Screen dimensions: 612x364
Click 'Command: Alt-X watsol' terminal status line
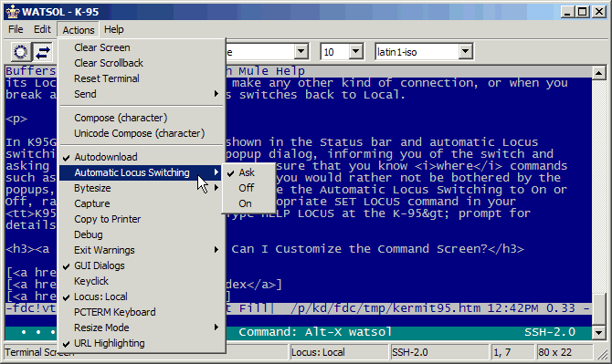pyautogui.click(x=315, y=332)
